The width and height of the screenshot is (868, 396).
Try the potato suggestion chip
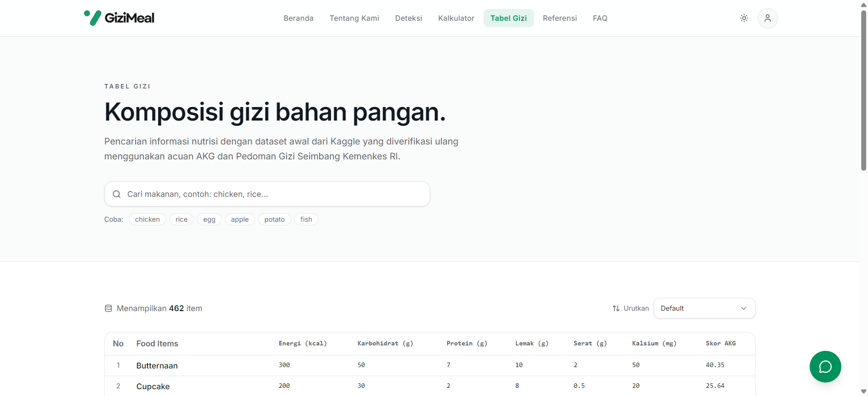tap(274, 219)
